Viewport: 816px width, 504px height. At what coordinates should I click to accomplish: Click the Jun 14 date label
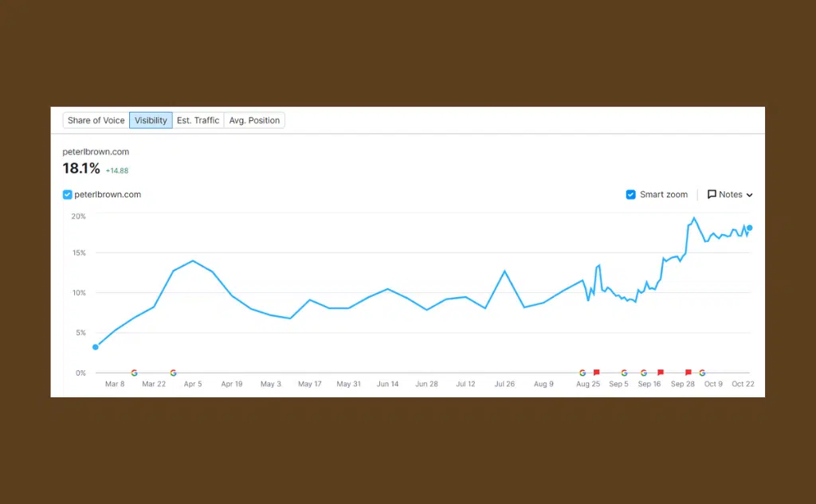point(388,384)
